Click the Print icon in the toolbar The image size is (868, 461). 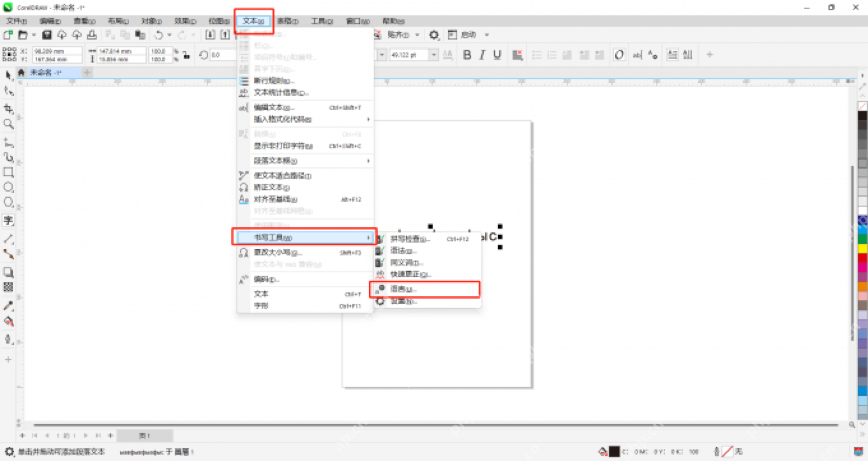[91, 34]
